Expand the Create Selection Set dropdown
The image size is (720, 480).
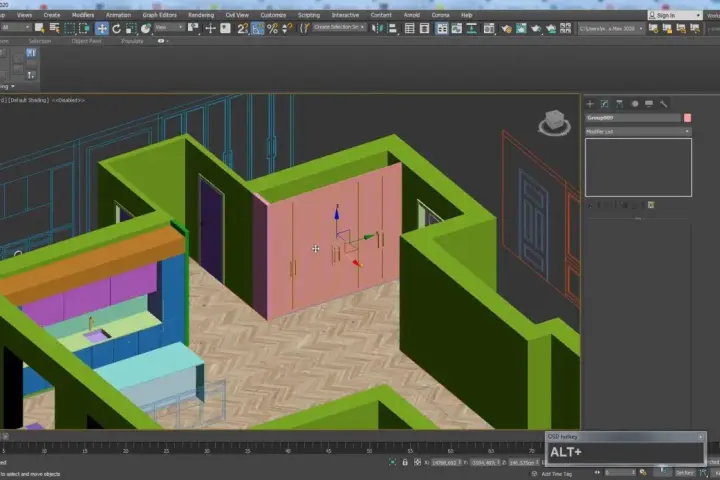pos(339,28)
